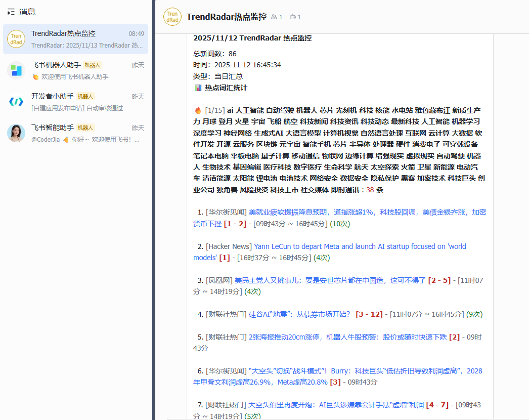Open the 飞书智能助手 conversation
Image resolution: width=529 pixels, height=420 pixels.
[76, 133]
